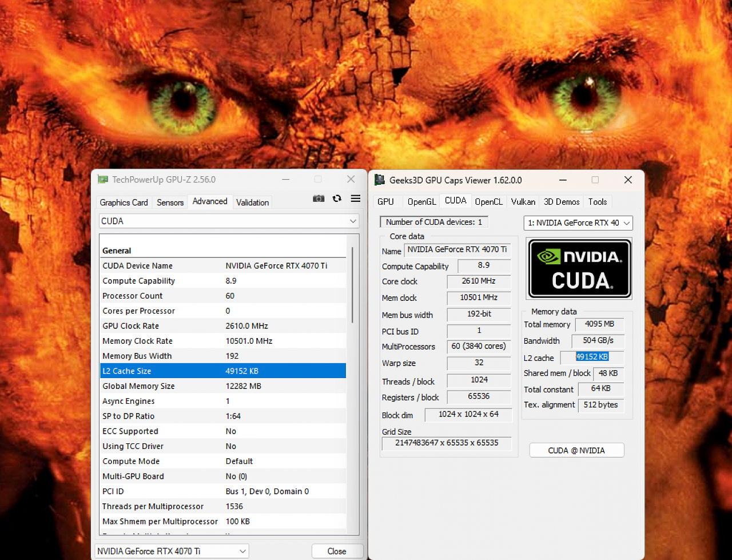Switch to GPU tab in GPU Caps Viewer
The height and width of the screenshot is (560, 732).
point(386,201)
